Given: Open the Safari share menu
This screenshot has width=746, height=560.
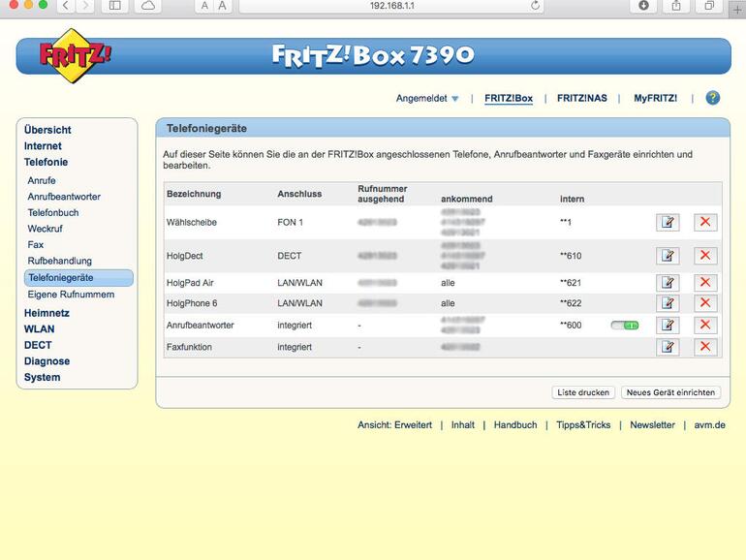Looking at the screenshot, I should (x=676, y=6).
